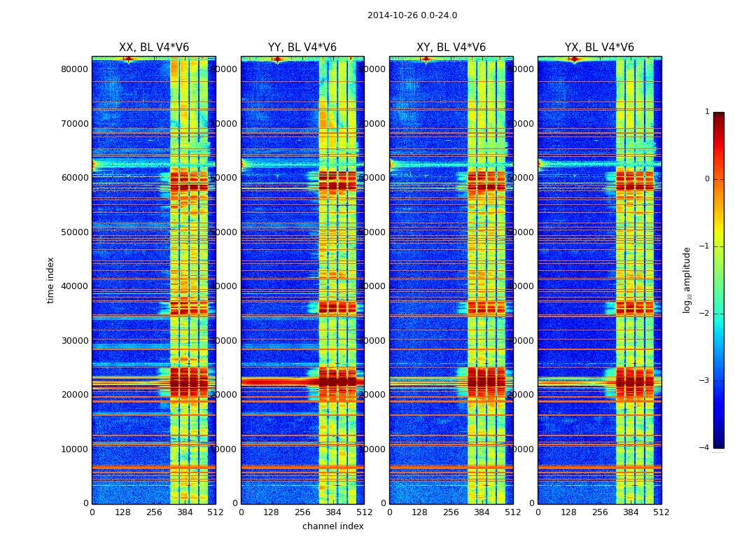This screenshot has height=560, width=735.
Task: Click the 384 x-tick under the YY plot
Action: pos(333,512)
